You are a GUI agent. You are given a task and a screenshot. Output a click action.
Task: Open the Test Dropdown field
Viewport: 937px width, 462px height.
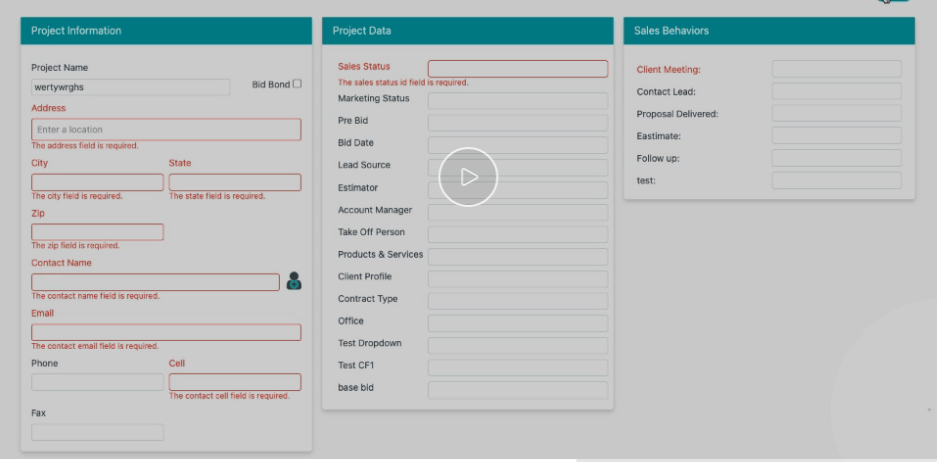point(518,345)
